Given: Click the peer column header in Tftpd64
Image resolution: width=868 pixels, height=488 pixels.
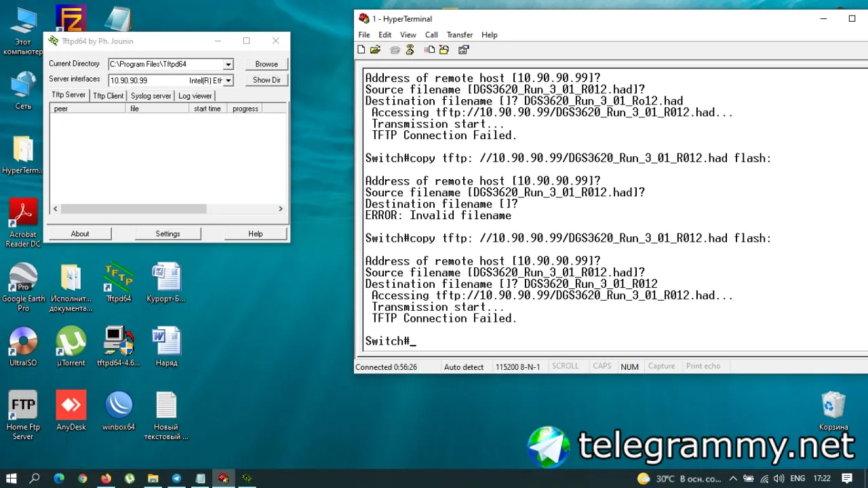Looking at the screenshot, I should [88, 109].
